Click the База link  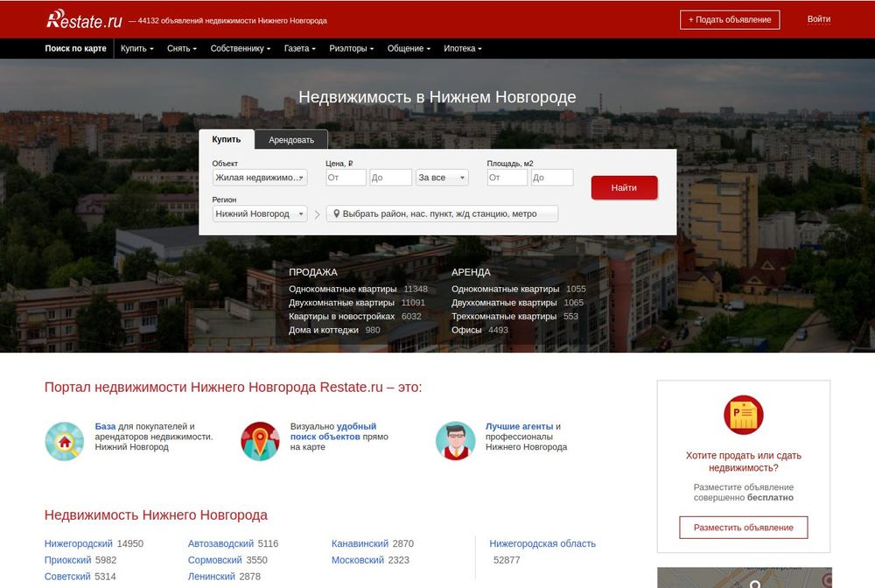coord(105,426)
